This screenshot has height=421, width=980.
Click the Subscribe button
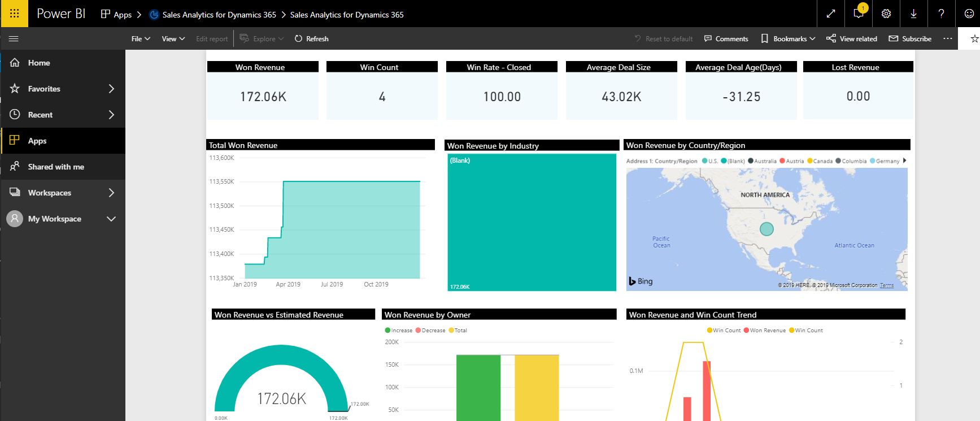pos(910,38)
